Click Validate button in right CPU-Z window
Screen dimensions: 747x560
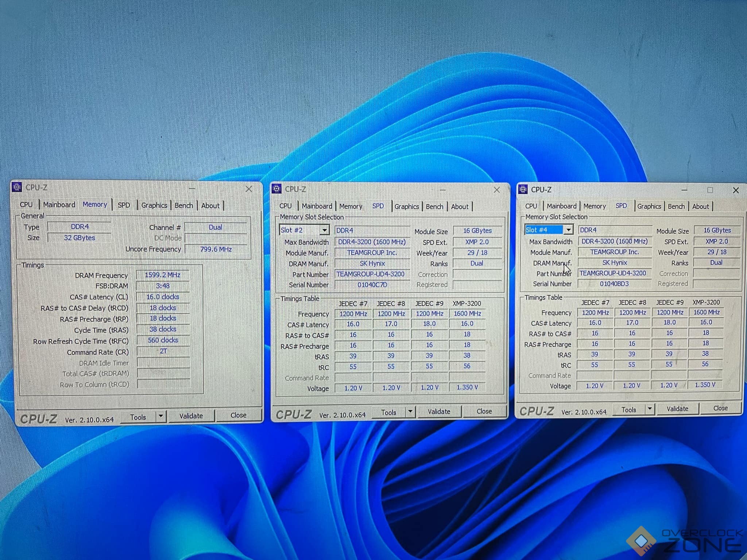coord(678,409)
